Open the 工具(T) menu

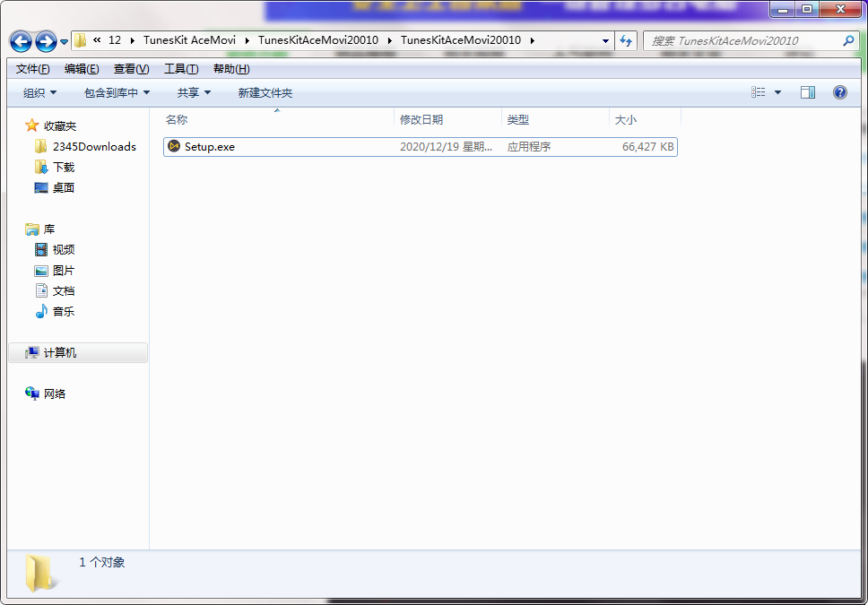[x=181, y=69]
